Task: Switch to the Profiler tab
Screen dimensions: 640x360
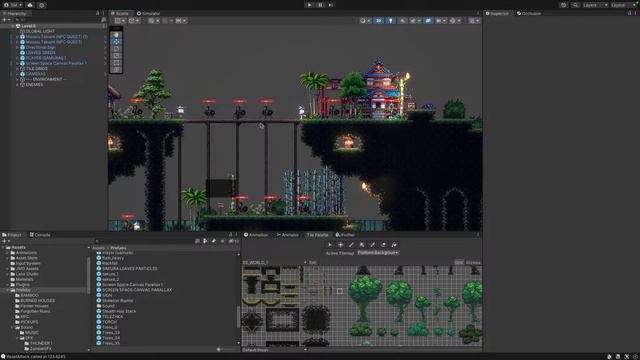Action: [x=345, y=235]
